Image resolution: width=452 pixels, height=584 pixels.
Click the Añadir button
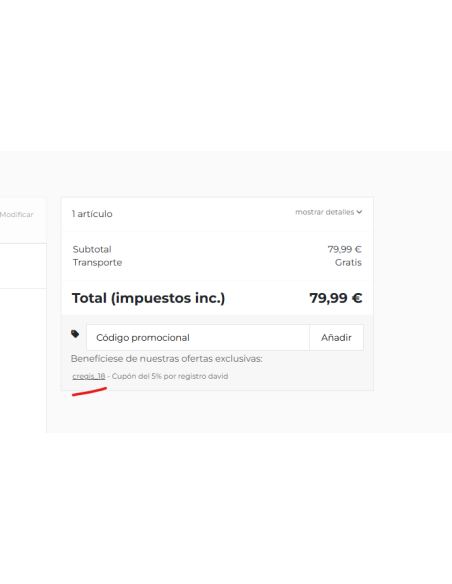336,337
